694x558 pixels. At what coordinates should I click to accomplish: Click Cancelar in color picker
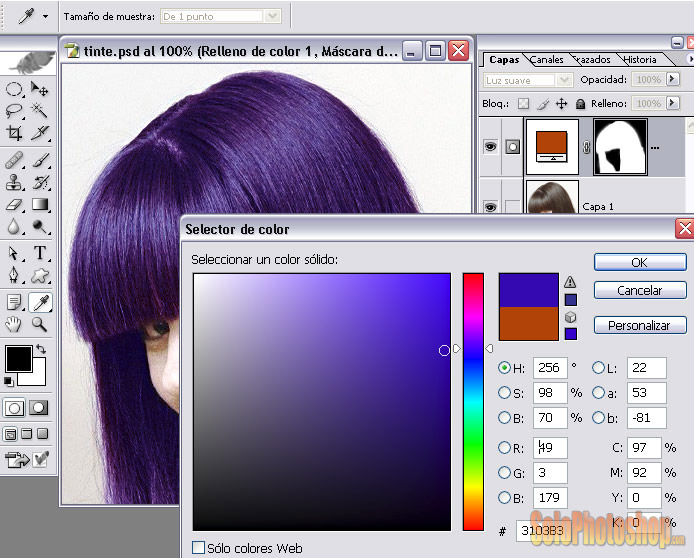(640, 290)
